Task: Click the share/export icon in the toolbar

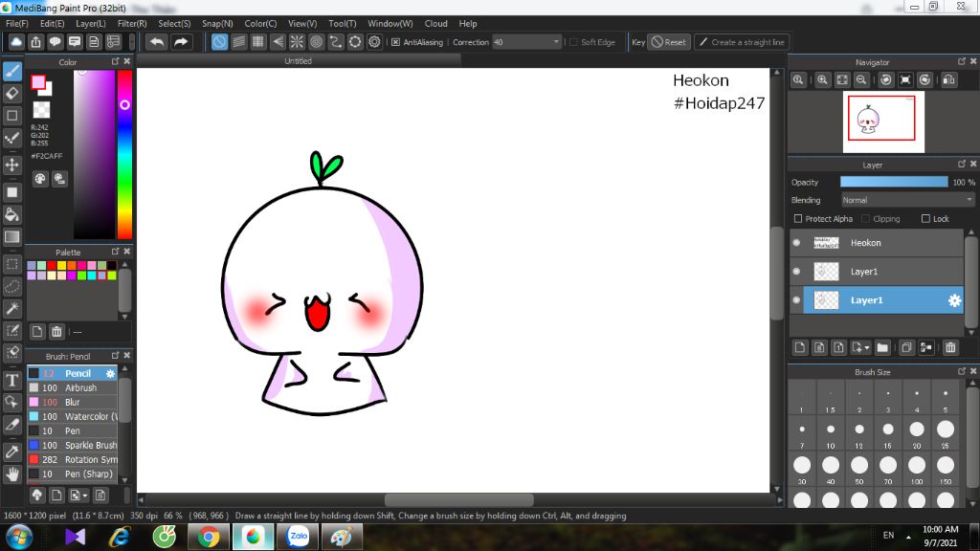Action: (x=35, y=42)
